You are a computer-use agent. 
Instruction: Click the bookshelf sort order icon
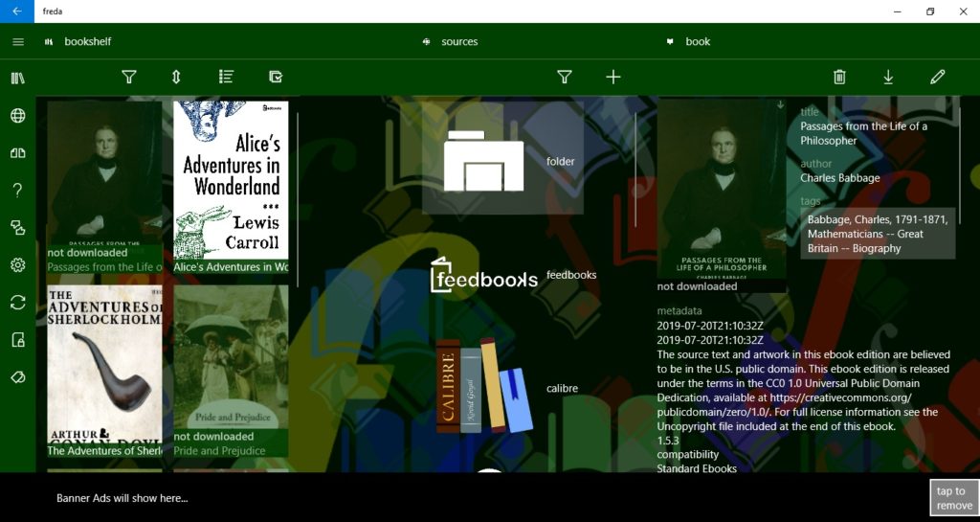176,77
